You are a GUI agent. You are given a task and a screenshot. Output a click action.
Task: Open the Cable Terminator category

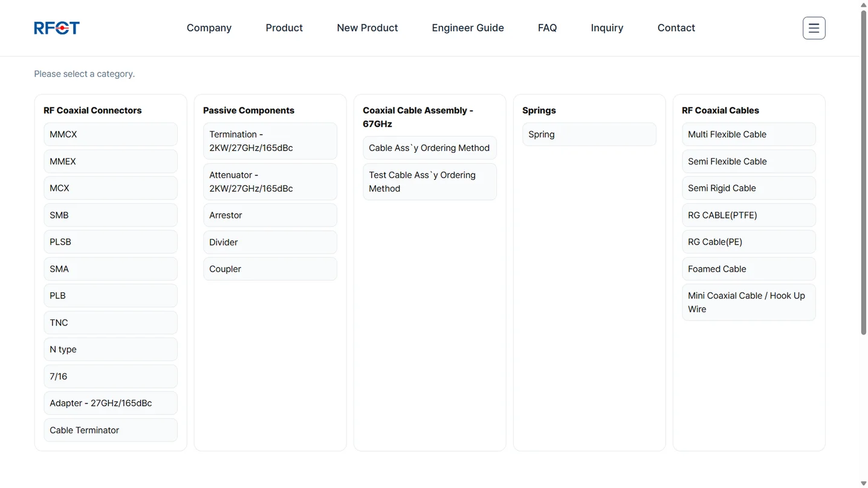[x=110, y=430]
